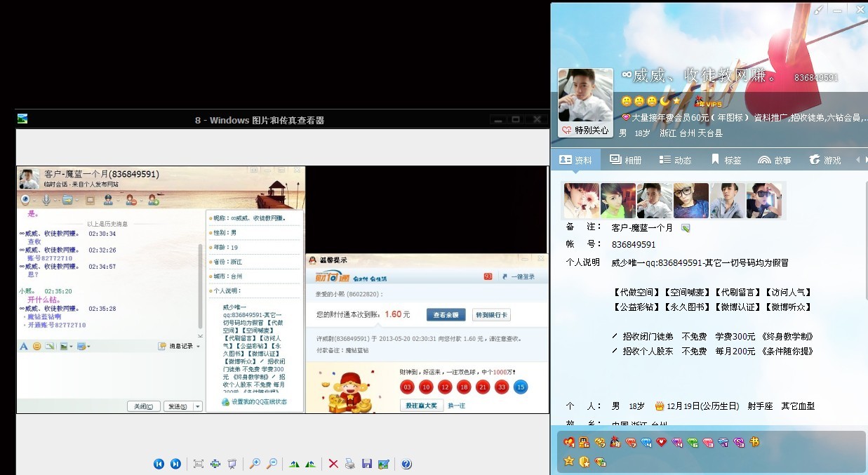Click the 其它血型 blood type text
This screenshot has height=475, width=868.
tap(798, 406)
